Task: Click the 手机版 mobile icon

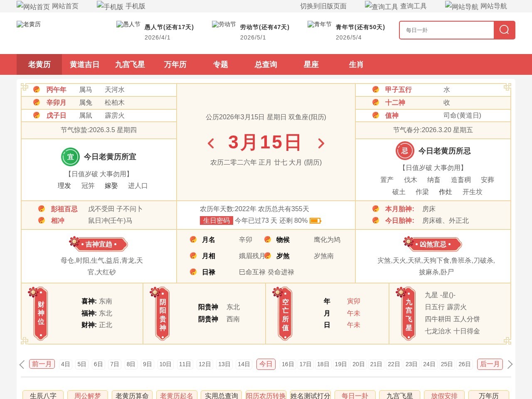Action: (x=100, y=6)
